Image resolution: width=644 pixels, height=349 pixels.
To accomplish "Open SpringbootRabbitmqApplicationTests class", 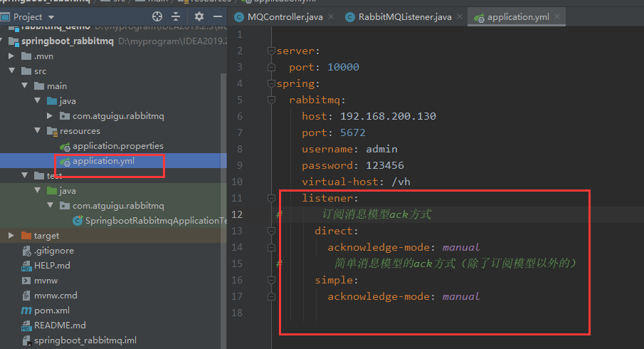I will [156, 221].
